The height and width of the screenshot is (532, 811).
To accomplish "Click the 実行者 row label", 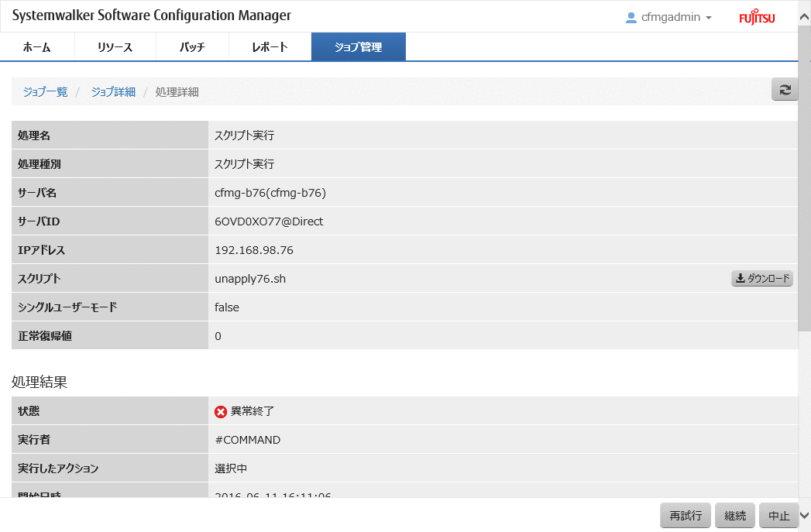I will 34,439.
